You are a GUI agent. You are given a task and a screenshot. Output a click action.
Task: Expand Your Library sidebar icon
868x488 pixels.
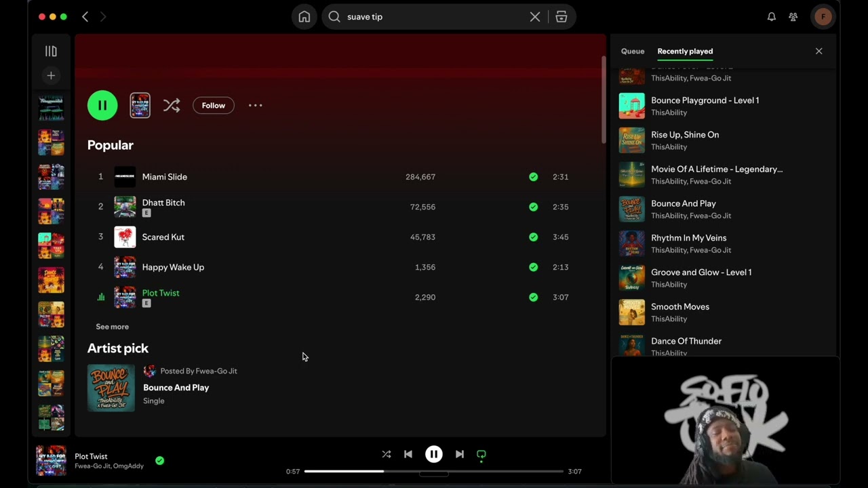pyautogui.click(x=51, y=52)
